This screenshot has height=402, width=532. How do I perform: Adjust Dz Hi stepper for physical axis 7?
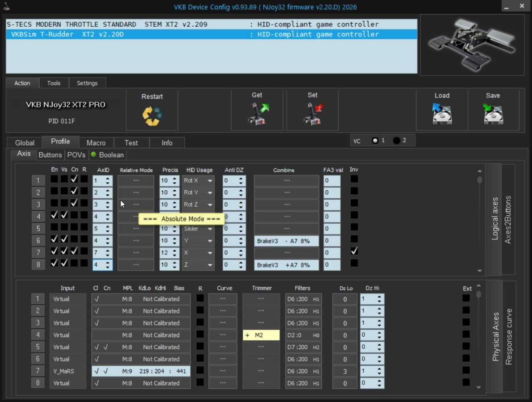click(379, 371)
